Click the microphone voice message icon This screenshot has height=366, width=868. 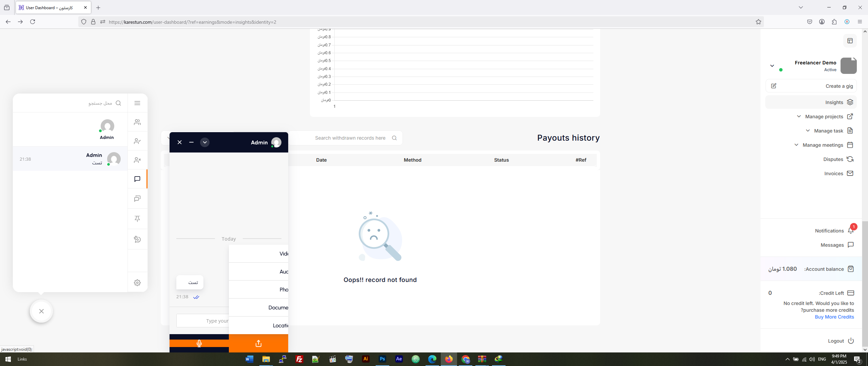click(x=199, y=343)
